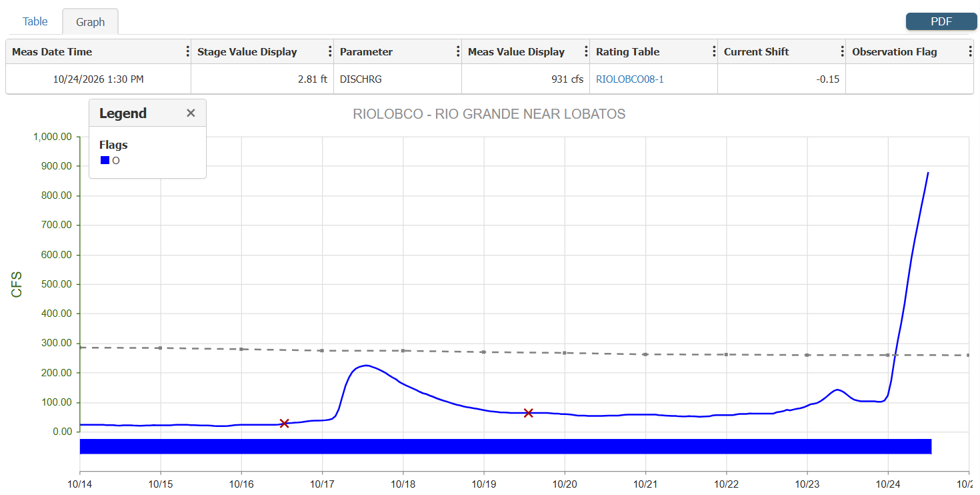Image resolution: width=980 pixels, height=495 pixels.
Task: Open Observation Flag column menu
Action: 969,52
